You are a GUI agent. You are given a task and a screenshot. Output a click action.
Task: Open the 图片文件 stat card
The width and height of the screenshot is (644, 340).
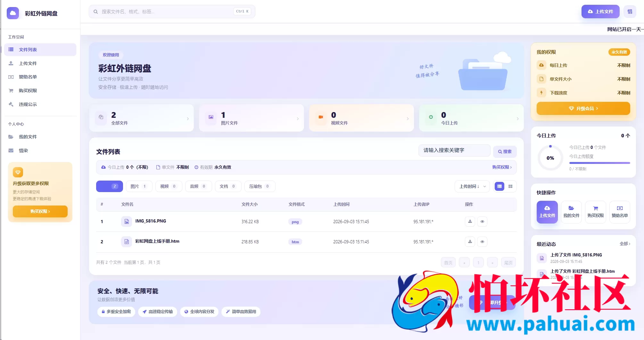click(x=252, y=118)
